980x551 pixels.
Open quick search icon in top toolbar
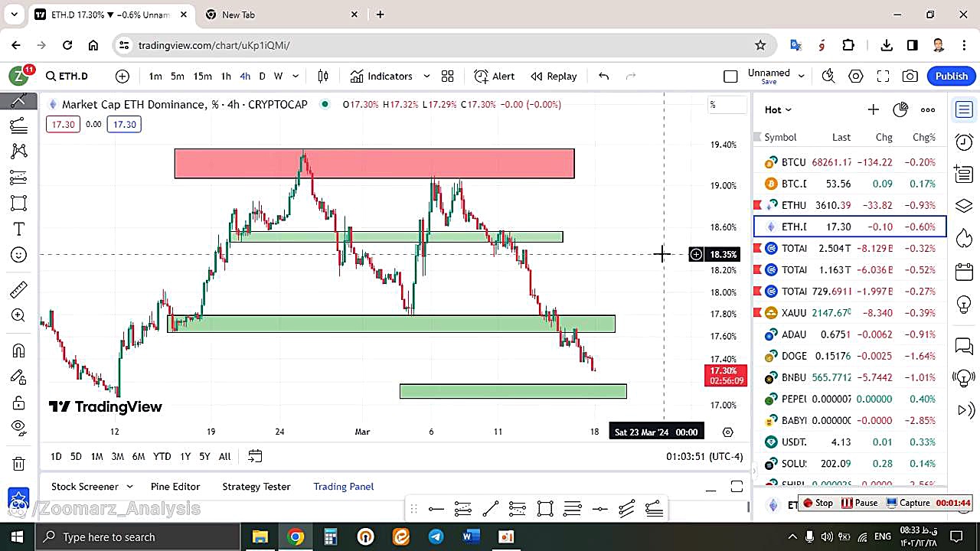click(x=828, y=76)
